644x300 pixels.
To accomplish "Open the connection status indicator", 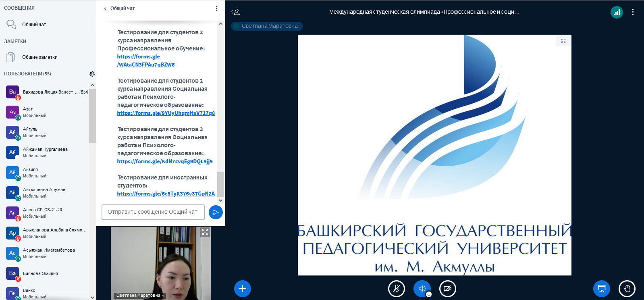I will (617, 12).
